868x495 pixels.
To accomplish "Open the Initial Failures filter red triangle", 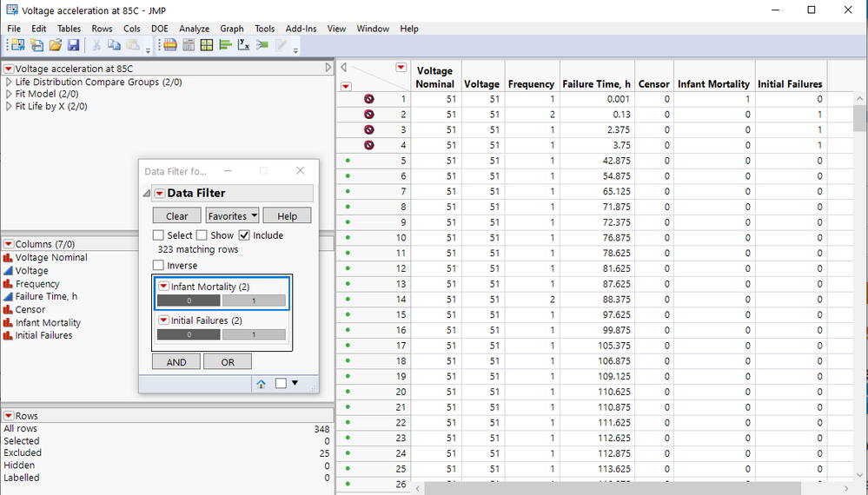I will (163, 320).
